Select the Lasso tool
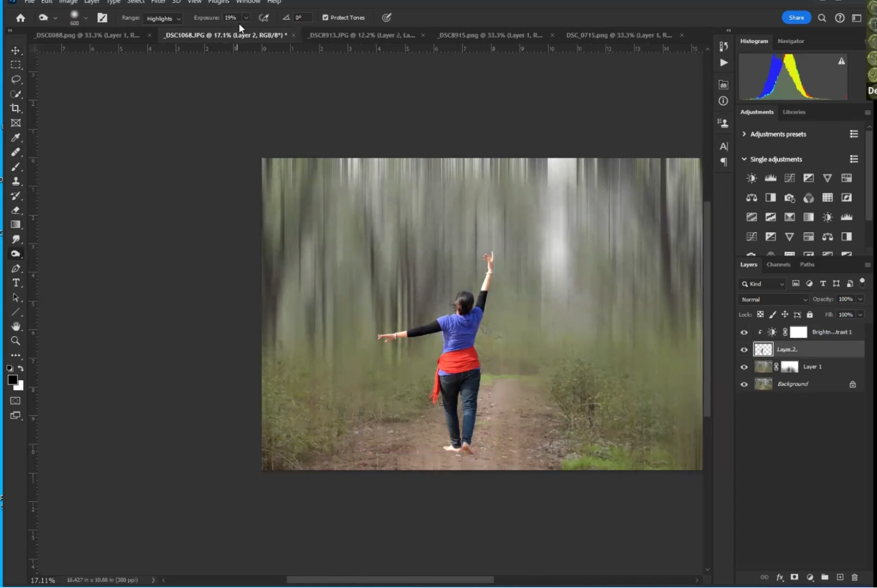Viewport: 877px width, 588px height. 16,79
